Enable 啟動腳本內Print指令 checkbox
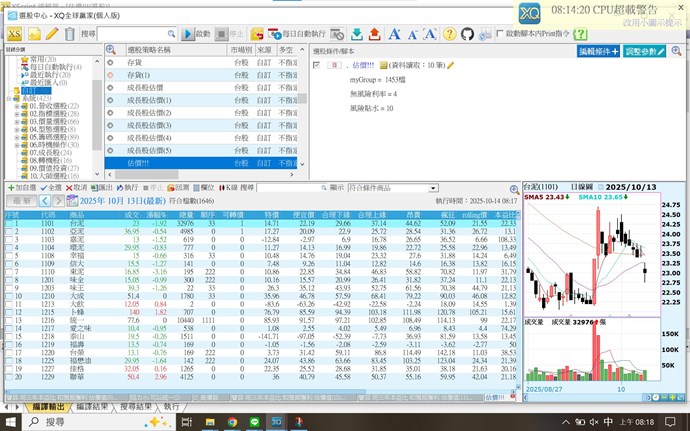 point(500,35)
